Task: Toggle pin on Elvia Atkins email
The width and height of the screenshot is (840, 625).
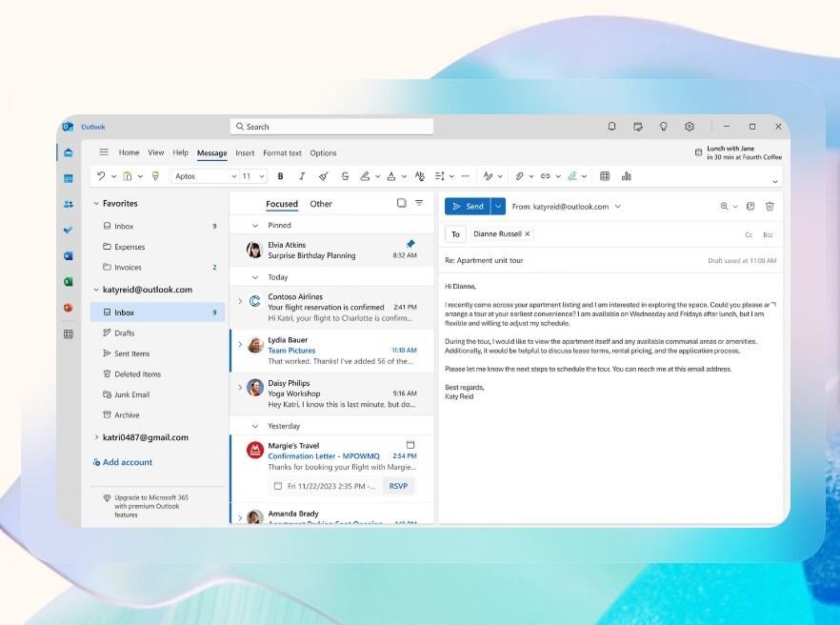Action: pos(410,244)
